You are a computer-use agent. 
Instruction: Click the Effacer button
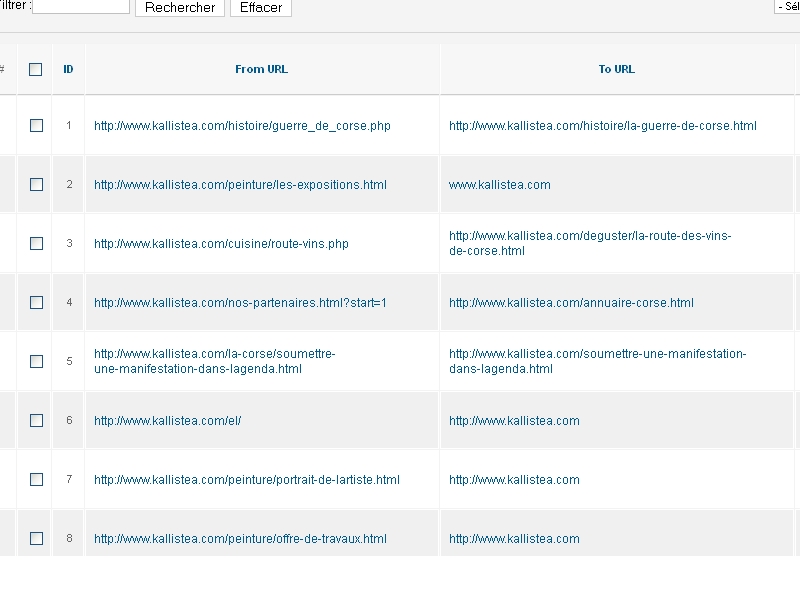point(261,7)
